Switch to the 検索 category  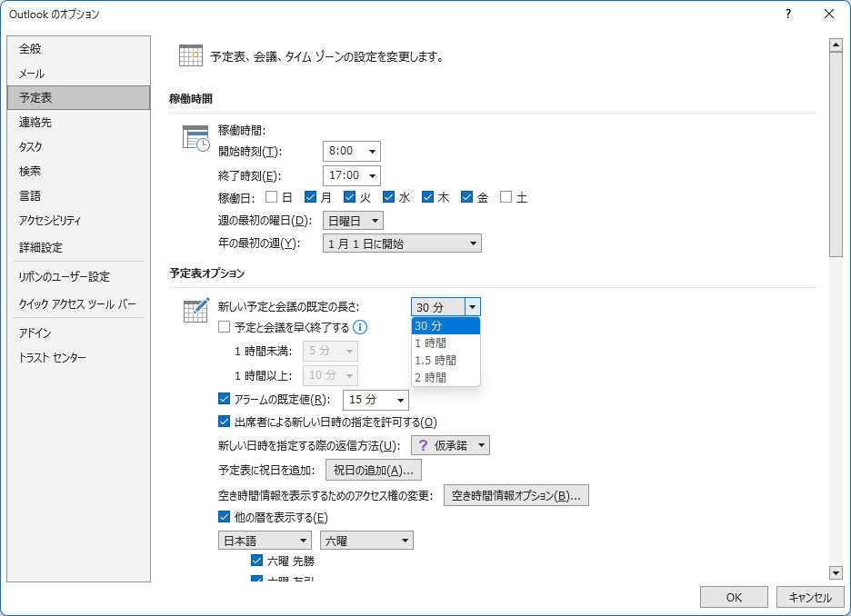click(x=79, y=171)
